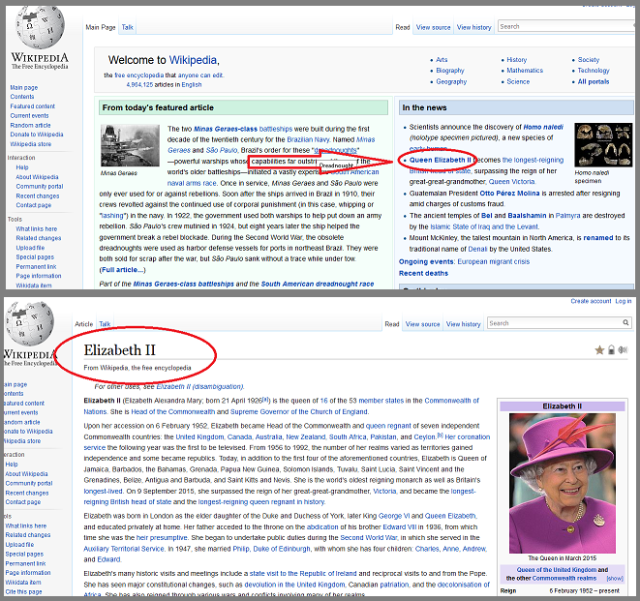
Task: Click Featured content in Main Page sidebar
Action: click(x=32, y=106)
